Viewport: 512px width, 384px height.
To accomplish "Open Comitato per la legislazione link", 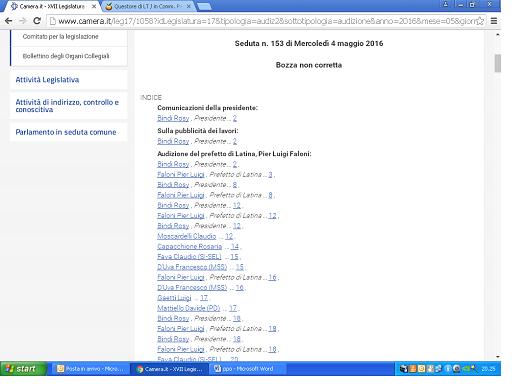I will coord(60,36).
